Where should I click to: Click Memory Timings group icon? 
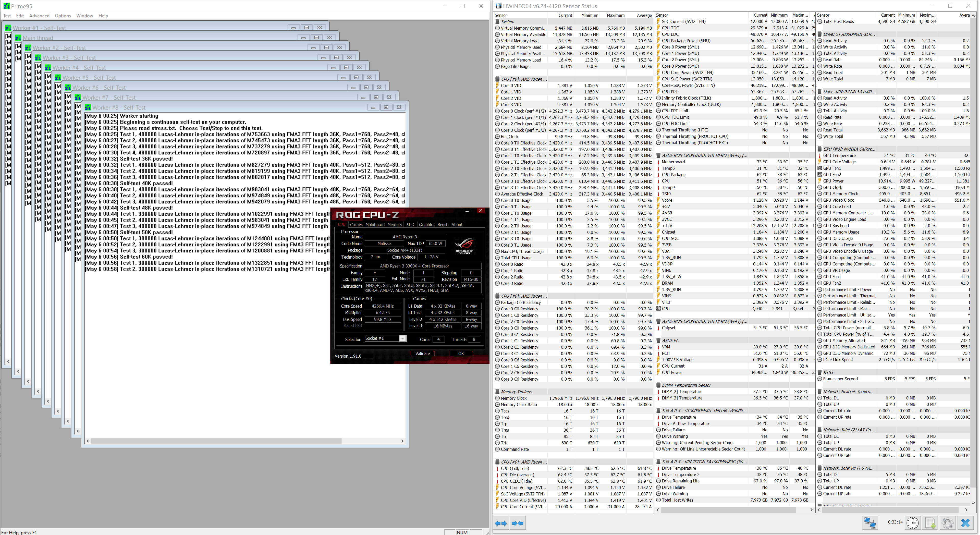(x=497, y=392)
